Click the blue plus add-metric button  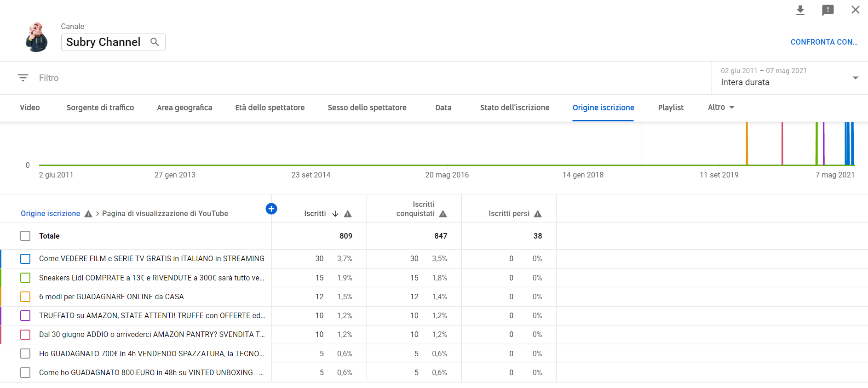click(x=271, y=209)
